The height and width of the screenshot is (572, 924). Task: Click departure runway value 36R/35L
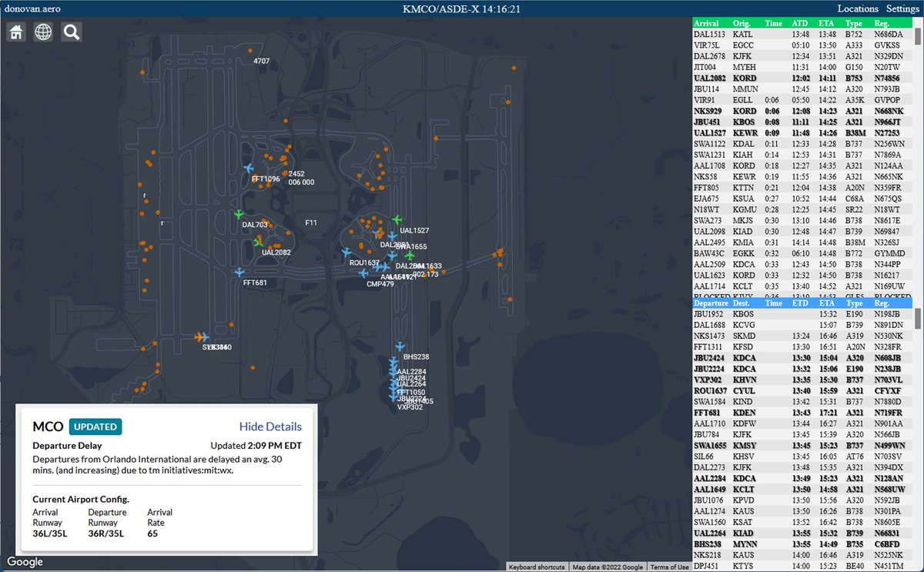(x=107, y=534)
